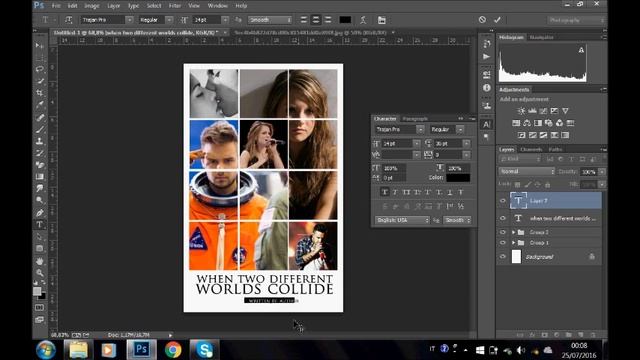
Task: Align text right in options bar
Action: tap(328, 20)
